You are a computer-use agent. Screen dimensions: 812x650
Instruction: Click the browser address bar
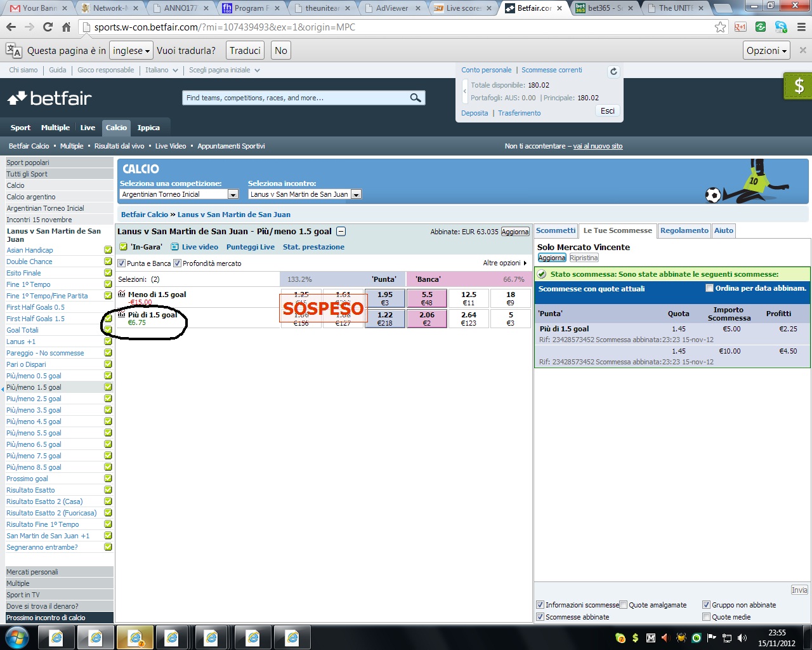click(x=400, y=27)
